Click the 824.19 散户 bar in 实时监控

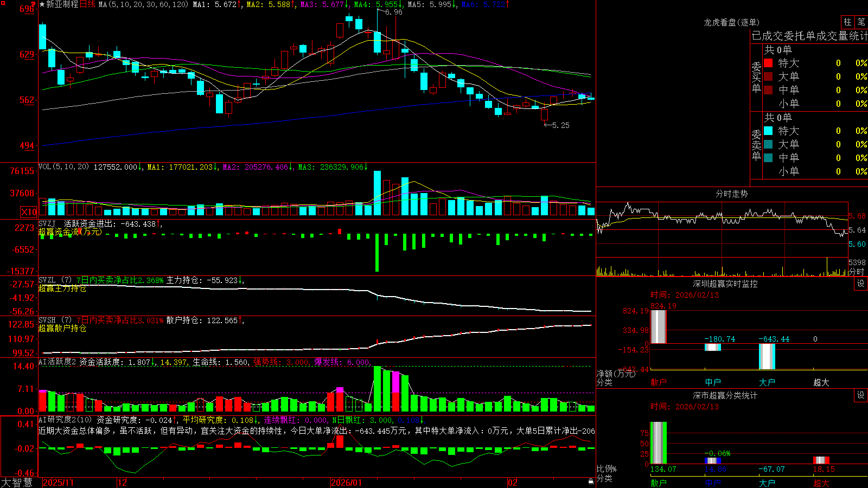pos(658,327)
